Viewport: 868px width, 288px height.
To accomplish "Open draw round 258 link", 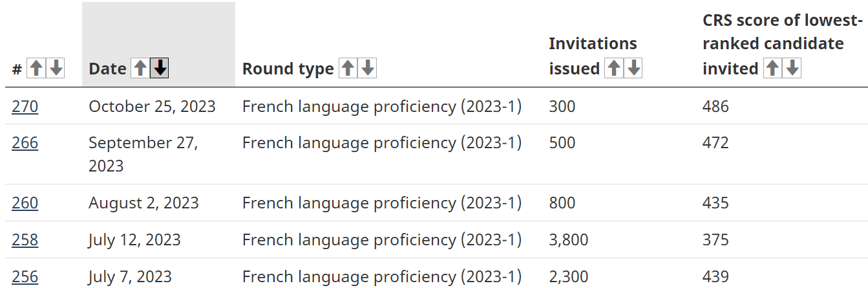I will tap(25, 240).
